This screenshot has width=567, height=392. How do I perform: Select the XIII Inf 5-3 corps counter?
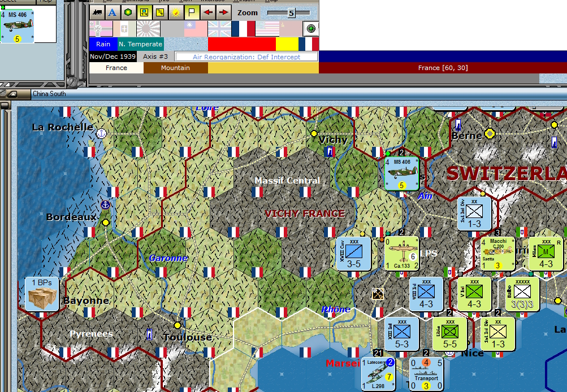click(x=402, y=334)
